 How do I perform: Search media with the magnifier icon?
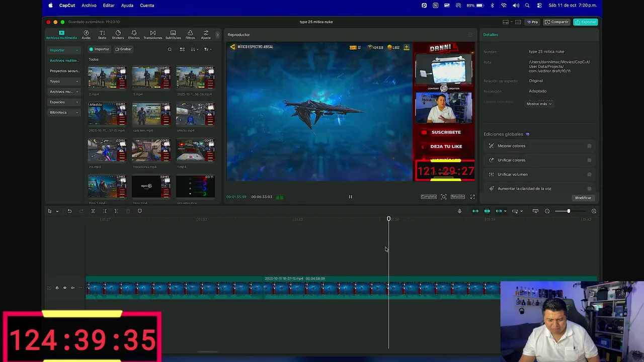[x=170, y=49]
